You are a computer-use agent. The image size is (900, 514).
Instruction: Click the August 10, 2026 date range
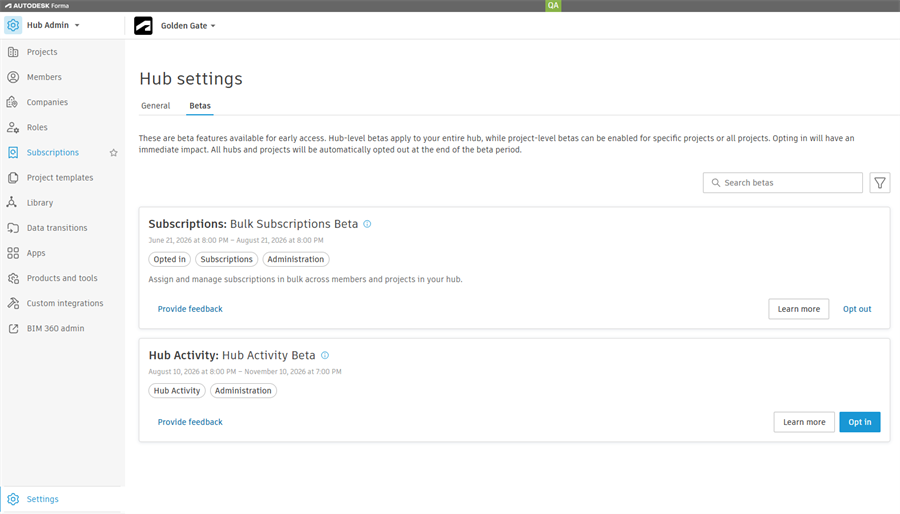(245, 372)
